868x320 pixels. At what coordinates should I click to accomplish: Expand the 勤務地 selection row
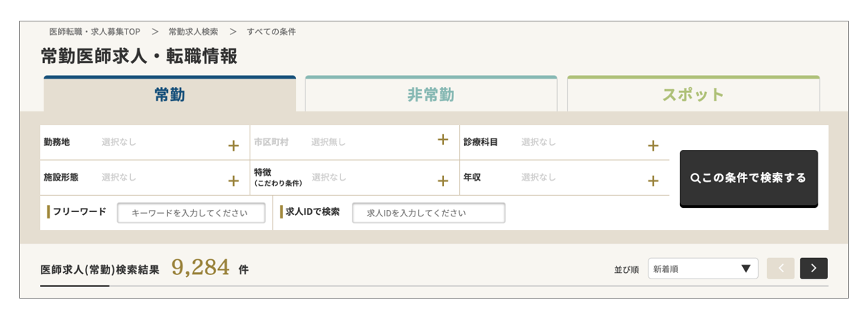pyautogui.click(x=144, y=142)
